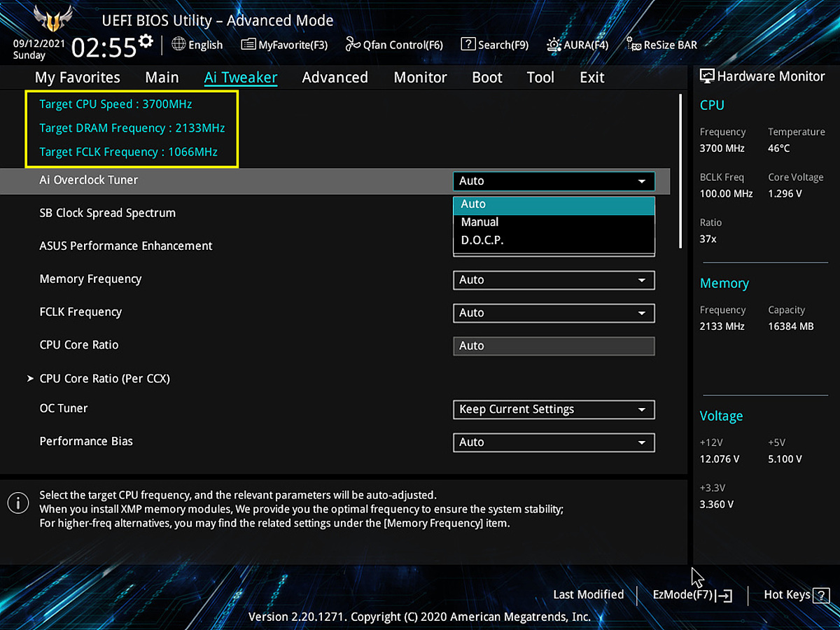Open the Tool tab

[x=540, y=78]
